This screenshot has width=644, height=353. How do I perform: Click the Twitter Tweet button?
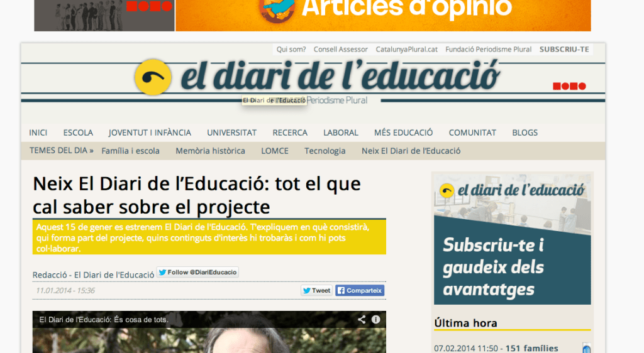pyautogui.click(x=316, y=290)
